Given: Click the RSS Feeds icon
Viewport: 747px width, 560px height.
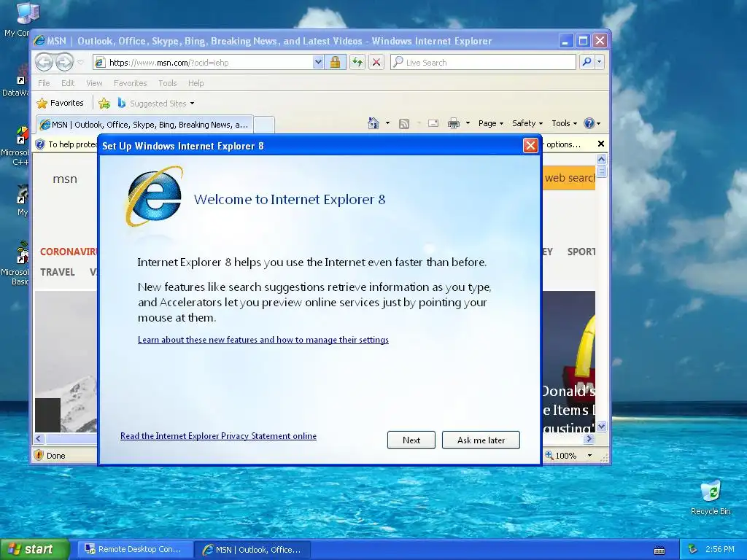Looking at the screenshot, I should (x=404, y=124).
